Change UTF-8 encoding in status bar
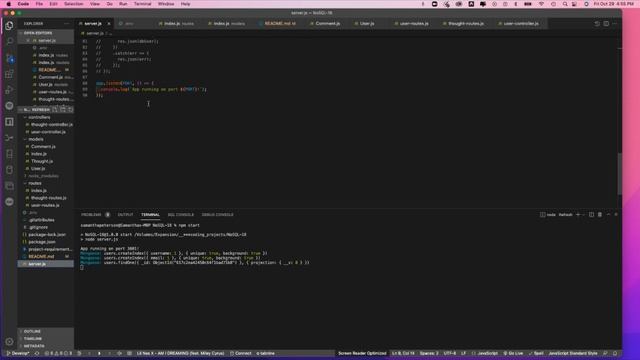 click(449, 353)
